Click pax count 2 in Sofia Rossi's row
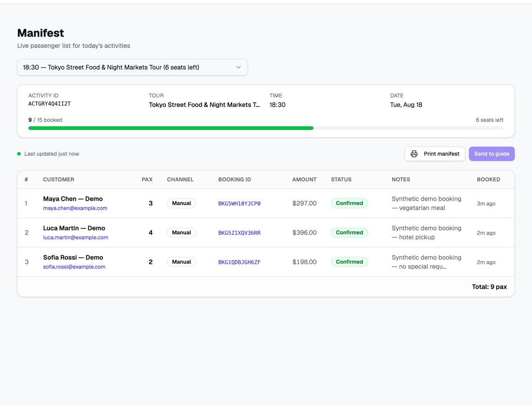 click(x=151, y=262)
